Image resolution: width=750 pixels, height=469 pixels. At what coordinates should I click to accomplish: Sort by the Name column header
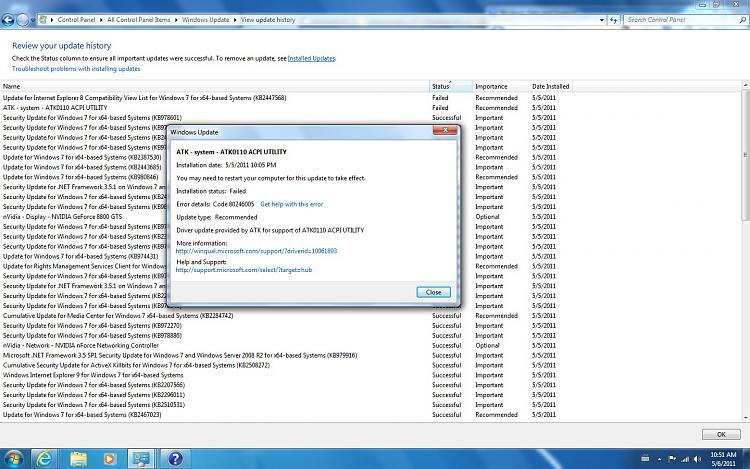pos(215,87)
